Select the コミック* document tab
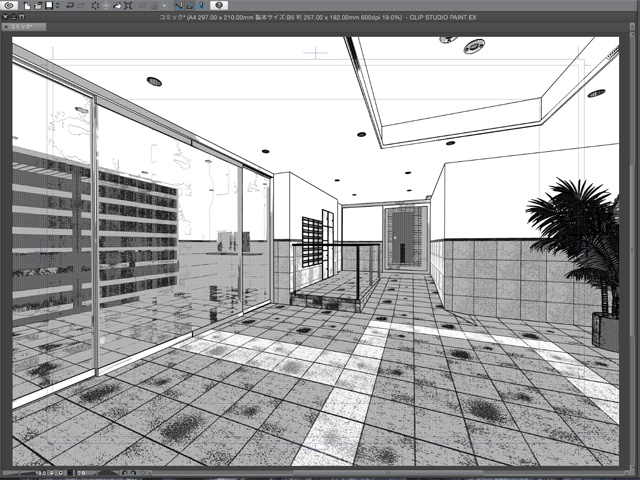Screen dimensions: 640x480 point(24,27)
